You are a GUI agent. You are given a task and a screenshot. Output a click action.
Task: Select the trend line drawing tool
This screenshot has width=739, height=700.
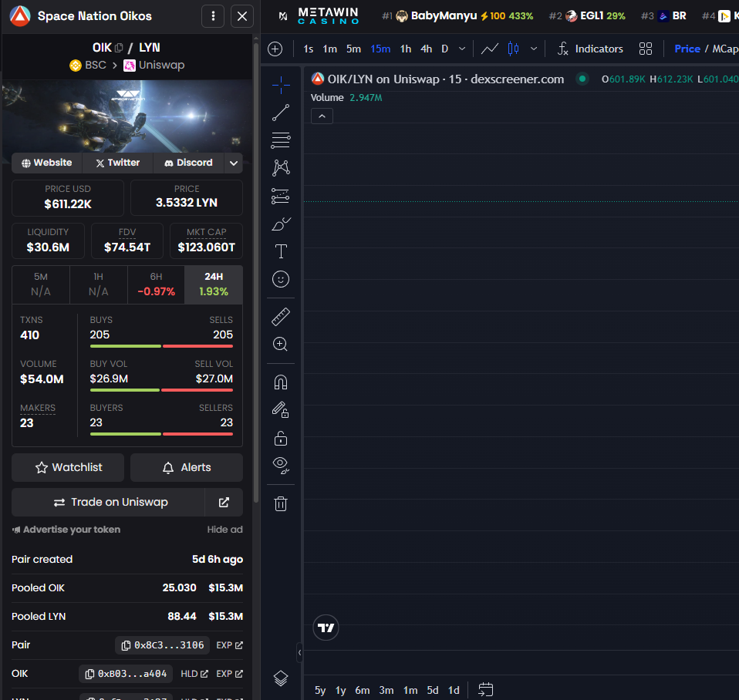281,113
